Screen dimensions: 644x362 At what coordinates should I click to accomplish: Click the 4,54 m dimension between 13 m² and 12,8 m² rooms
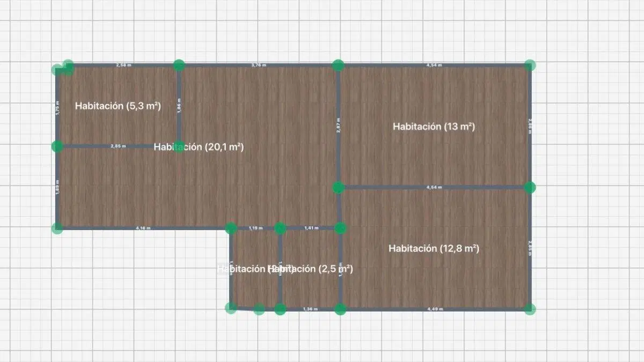pyautogui.click(x=434, y=188)
